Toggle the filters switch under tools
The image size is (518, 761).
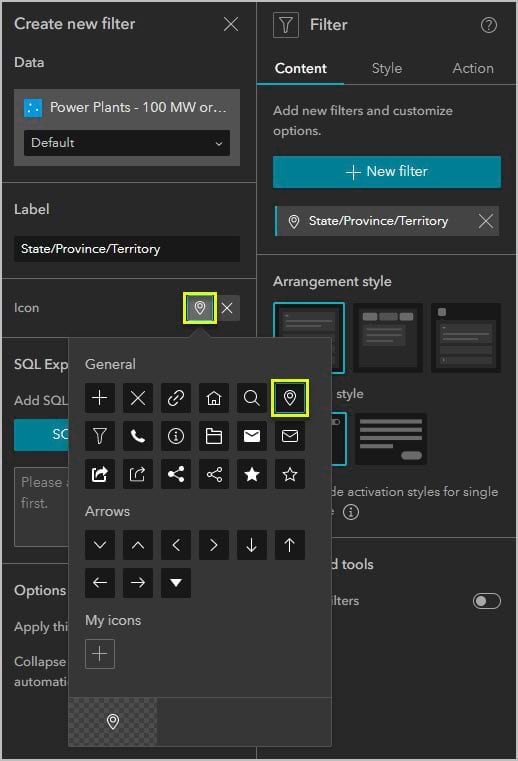coord(486,601)
